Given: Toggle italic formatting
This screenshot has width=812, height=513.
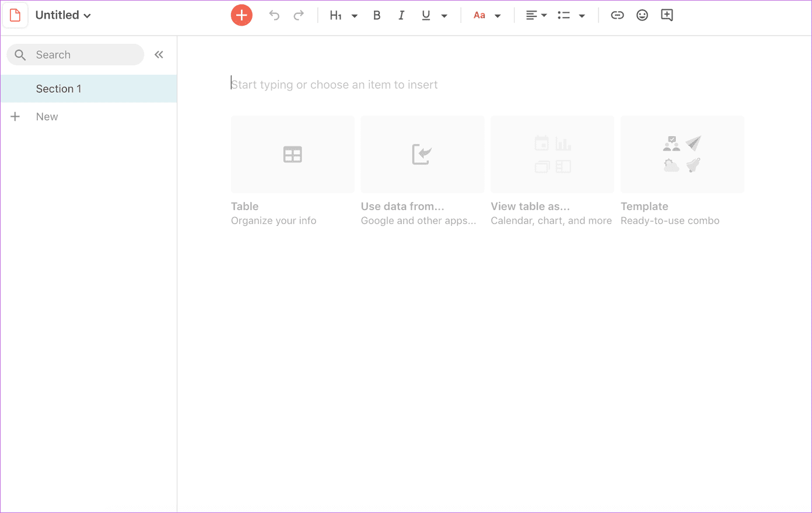Looking at the screenshot, I should coord(401,15).
